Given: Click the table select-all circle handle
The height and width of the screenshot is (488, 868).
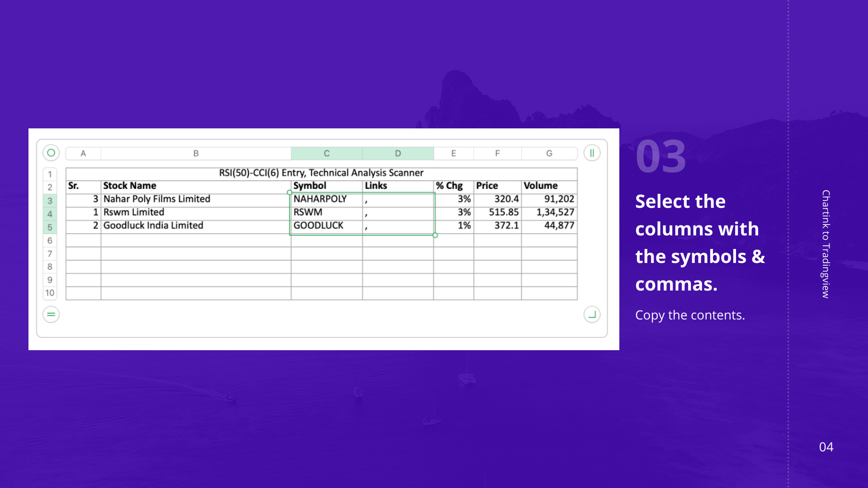Looking at the screenshot, I should [51, 153].
